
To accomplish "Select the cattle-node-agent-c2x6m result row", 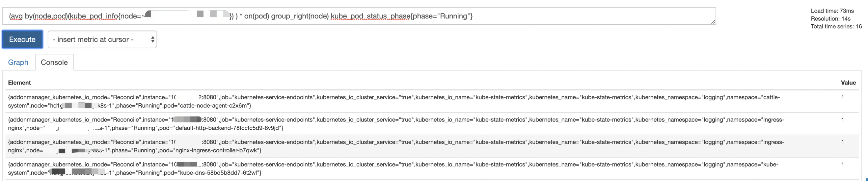I will 432,101.
